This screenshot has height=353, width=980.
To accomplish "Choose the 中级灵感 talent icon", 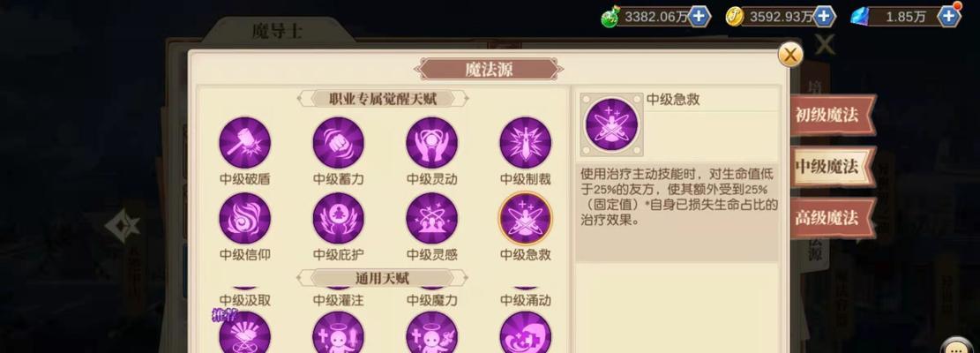I will (432, 219).
